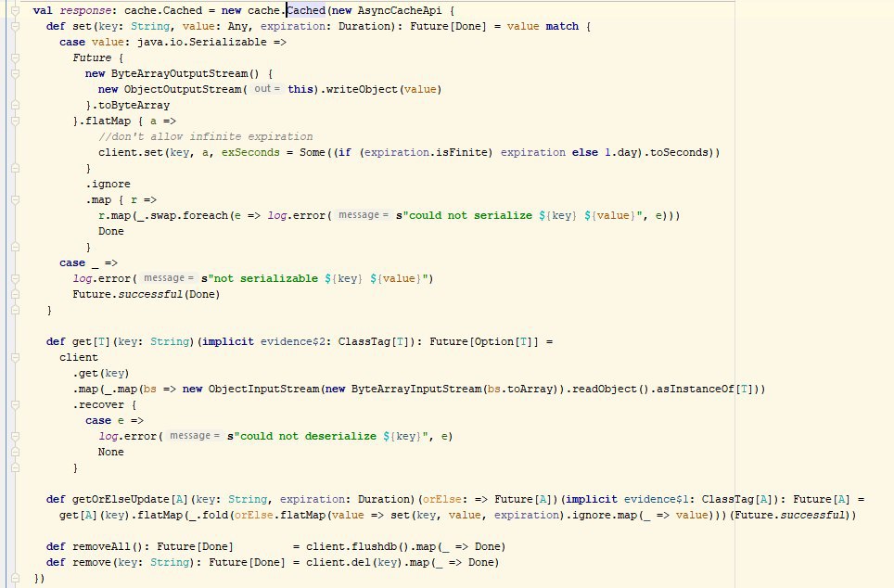Screen dimensions: 894x588
Task: Click 'message =' hint before 'could not deserialize' string
Action: click(x=195, y=436)
